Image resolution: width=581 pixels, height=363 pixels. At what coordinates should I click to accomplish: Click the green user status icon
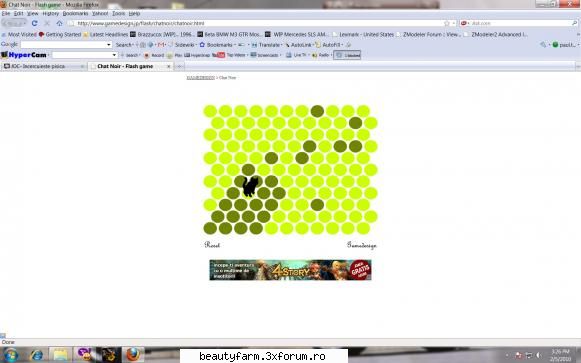tap(555, 45)
